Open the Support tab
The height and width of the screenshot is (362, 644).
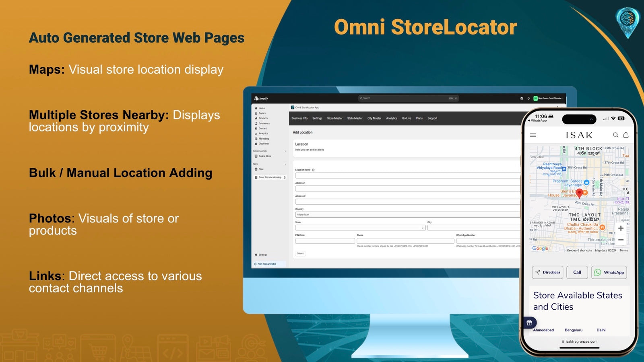coord(432,118)
